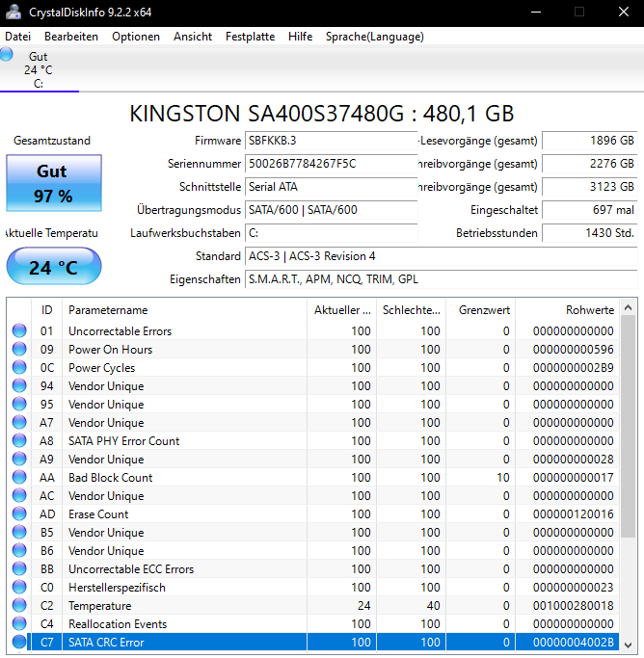This screenshot has height=658, width=644.
Task: Click status orb of SATA CRC Error row
Action: 19,642
